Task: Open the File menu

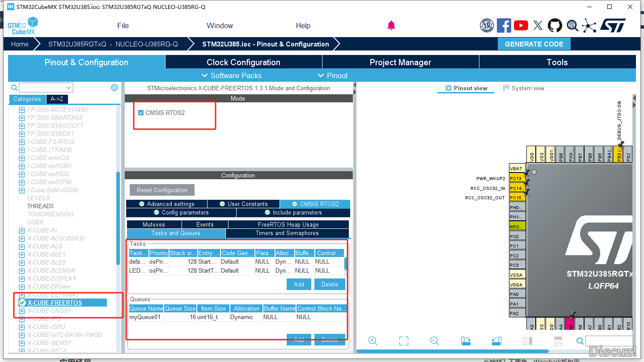Action: point(123,25)
